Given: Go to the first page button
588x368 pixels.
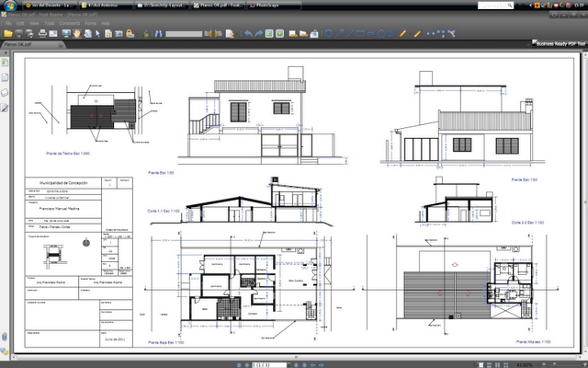Looking at the screenshot, I should coord(239,365).
